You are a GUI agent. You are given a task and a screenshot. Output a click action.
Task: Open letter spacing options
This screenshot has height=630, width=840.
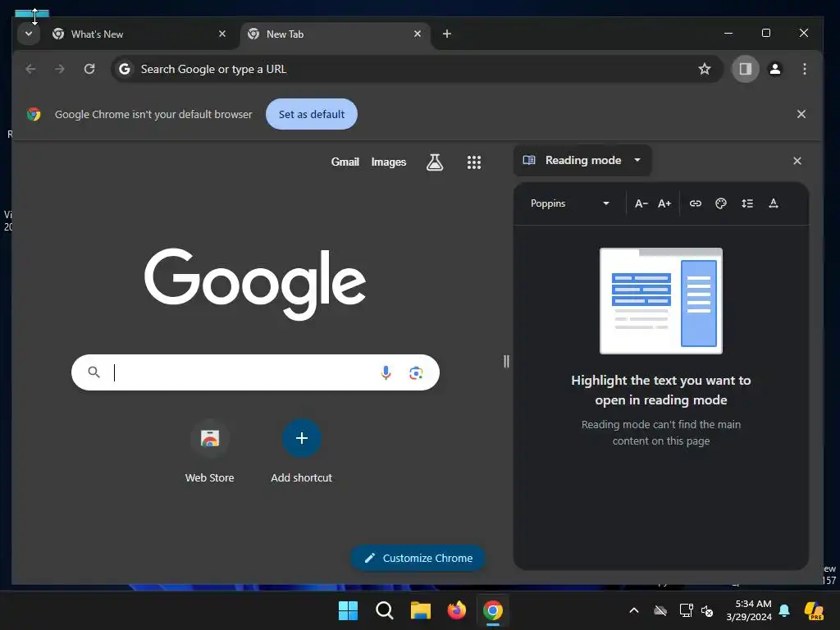tap(773, 203)
